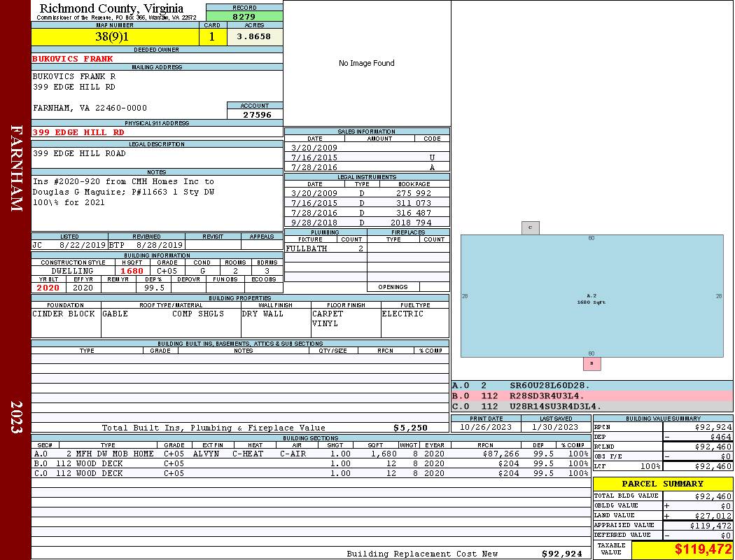Select the 9/28/2018 legal instrument row
735x560 pixels.
coord(367,223)
